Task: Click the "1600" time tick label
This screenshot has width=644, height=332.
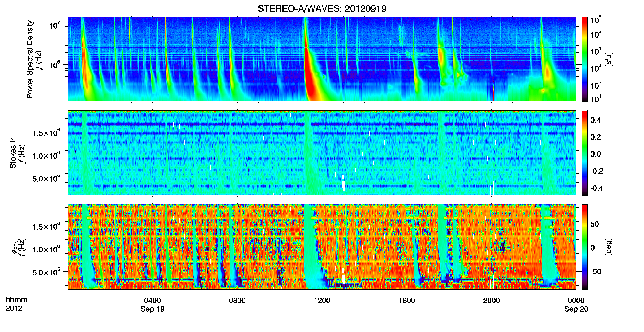Action: coord(407,301)
